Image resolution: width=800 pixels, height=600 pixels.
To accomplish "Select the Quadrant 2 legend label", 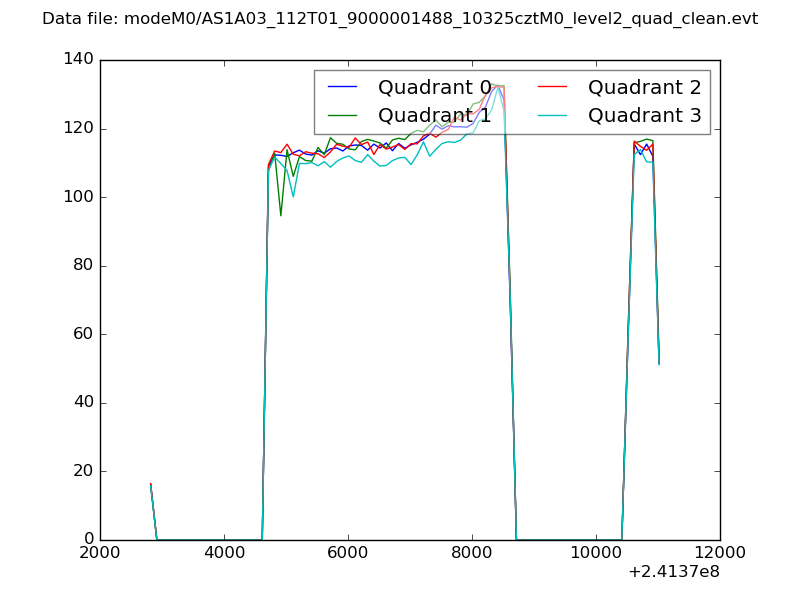I will tap(644, 88).
